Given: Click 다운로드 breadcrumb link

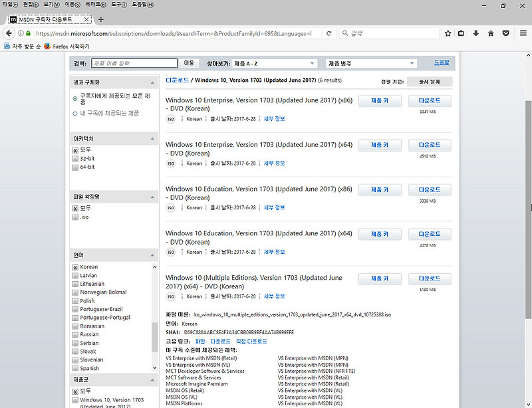Looking at the screenshot, I should [177, 80].
